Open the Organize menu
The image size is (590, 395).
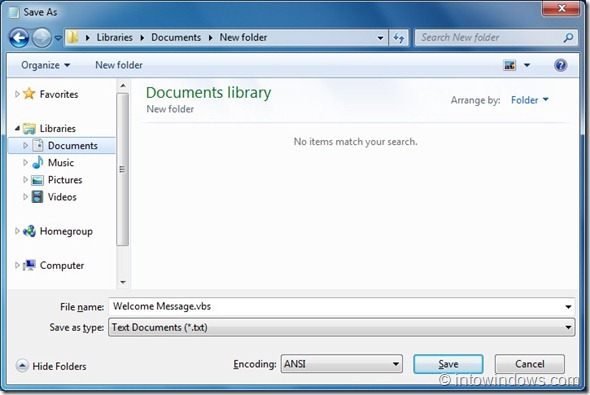tap(45, 65)
